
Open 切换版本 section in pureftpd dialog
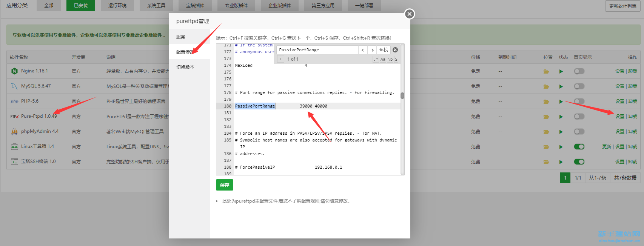190,67
